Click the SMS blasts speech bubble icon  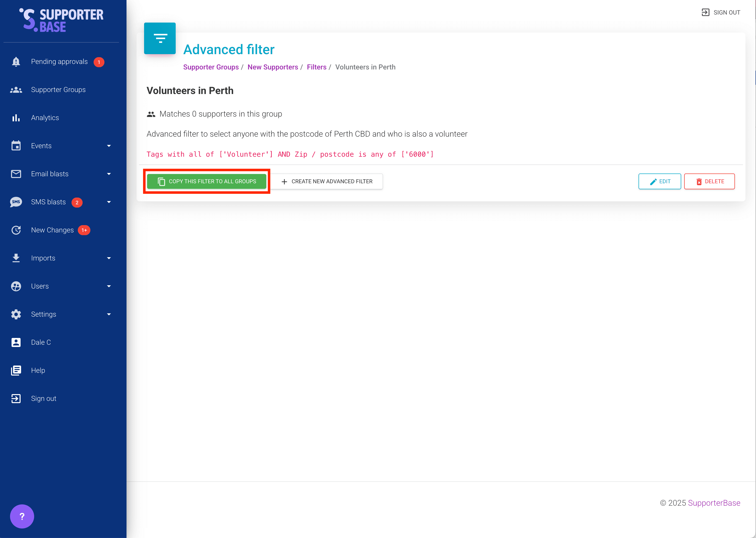(x=16, y=202)
